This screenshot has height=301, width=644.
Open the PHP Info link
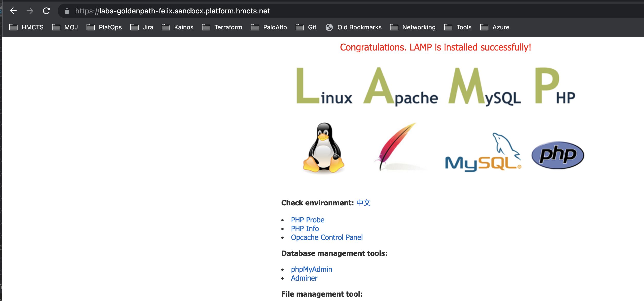305,229
